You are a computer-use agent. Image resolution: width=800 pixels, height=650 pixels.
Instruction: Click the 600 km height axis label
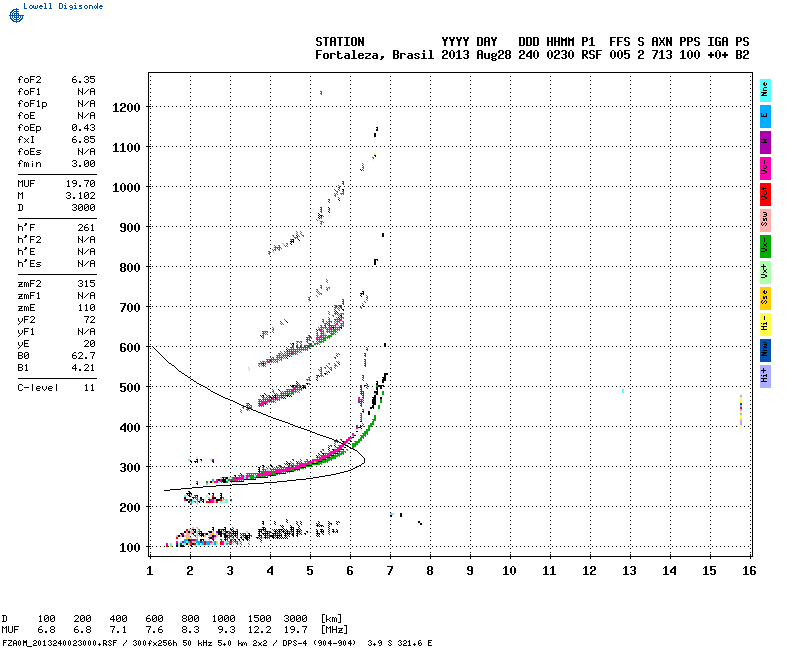pyautogui.click(x=130, y=347)
